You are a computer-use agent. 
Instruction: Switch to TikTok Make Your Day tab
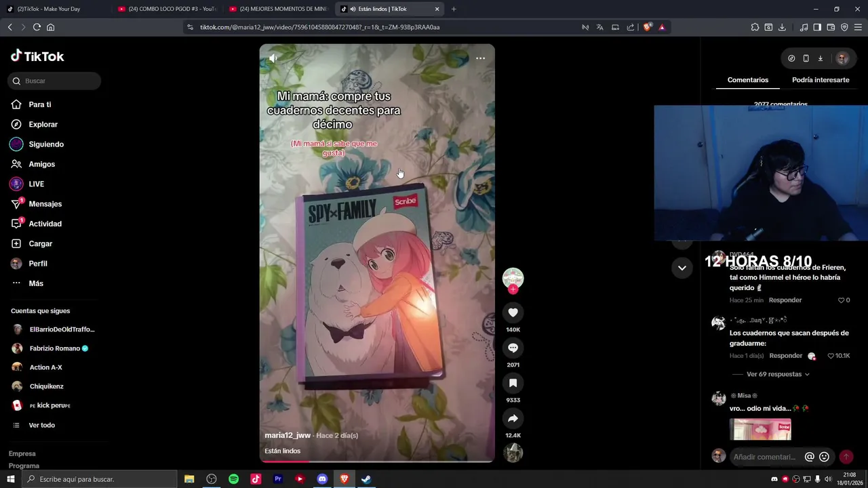pyautogui.click(x=56, y=9)
